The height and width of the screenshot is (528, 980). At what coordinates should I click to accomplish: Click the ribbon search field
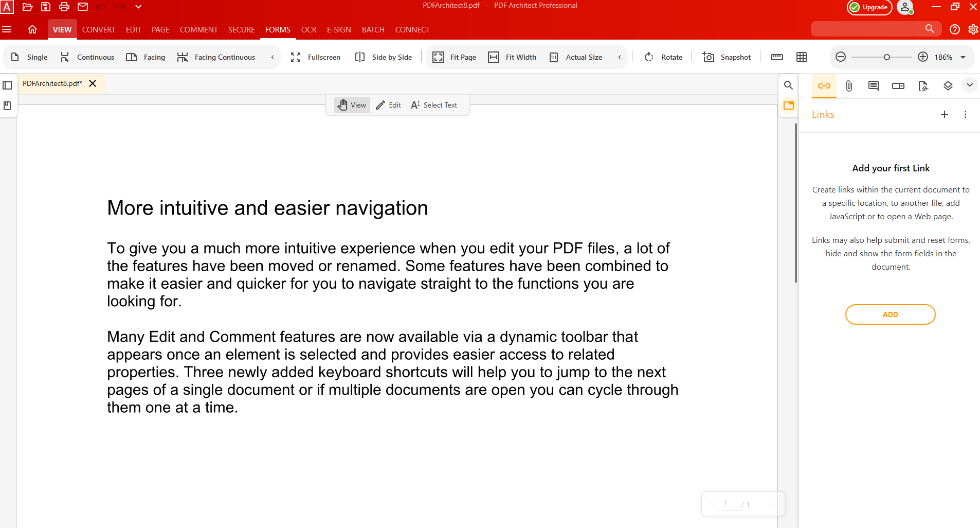[876, 29]
